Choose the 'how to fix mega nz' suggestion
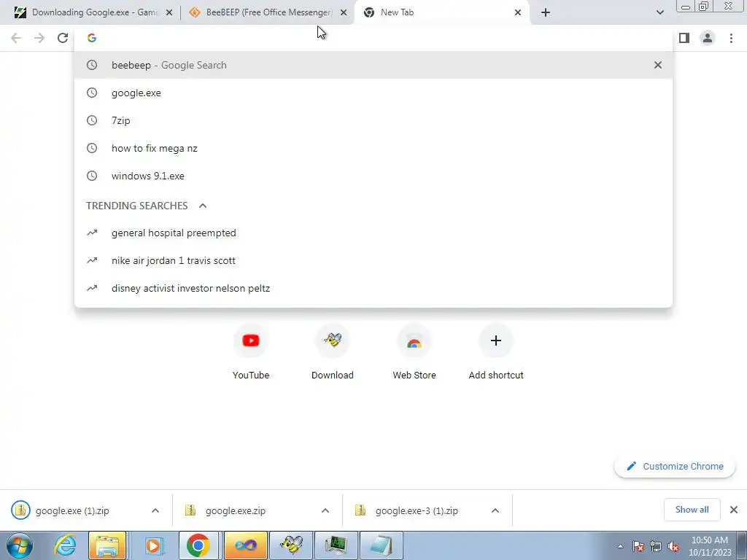 [373, 148]
